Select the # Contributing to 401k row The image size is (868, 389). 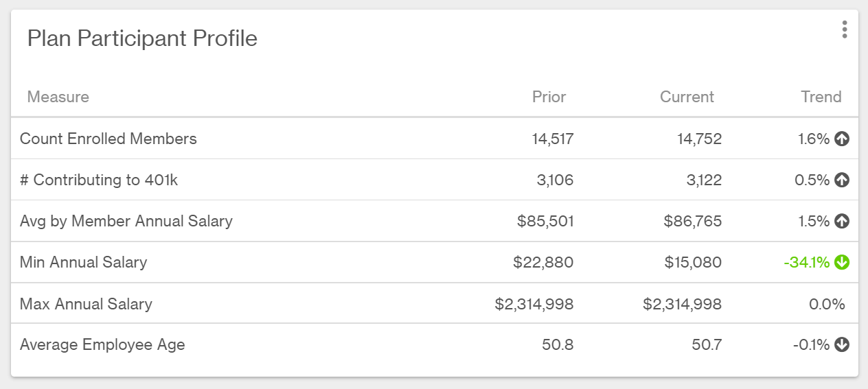click(x=434, y=180)
